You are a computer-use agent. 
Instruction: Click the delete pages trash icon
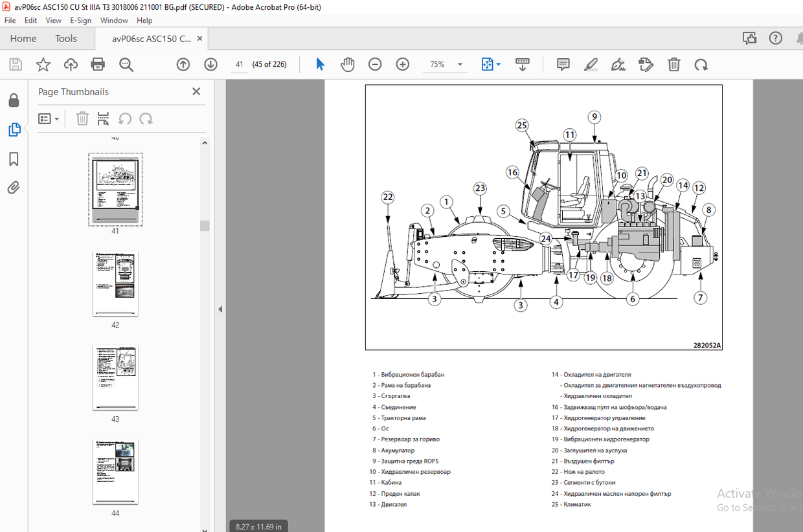pos(673,64)
